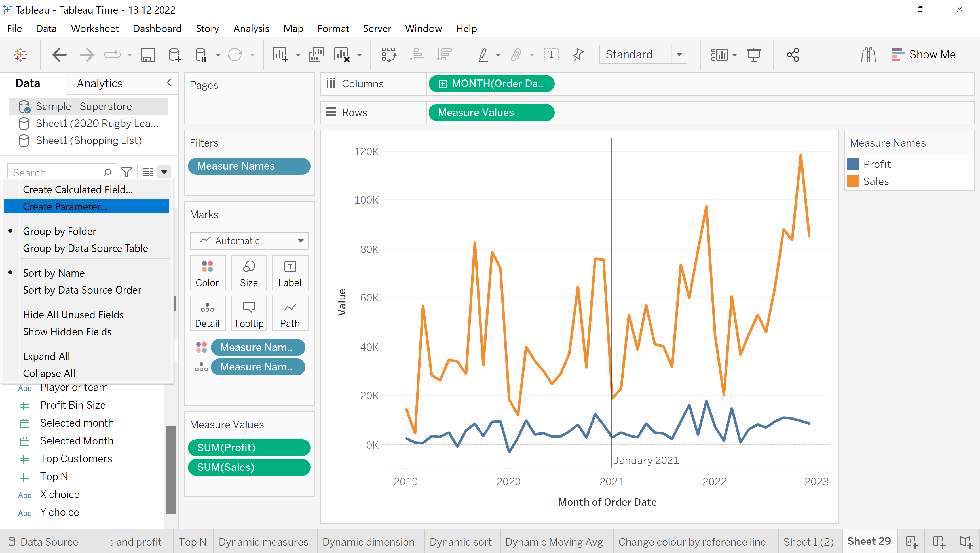The image size is (980, 553).
Task: Click the share workbook icon
Action: [793, 55]
